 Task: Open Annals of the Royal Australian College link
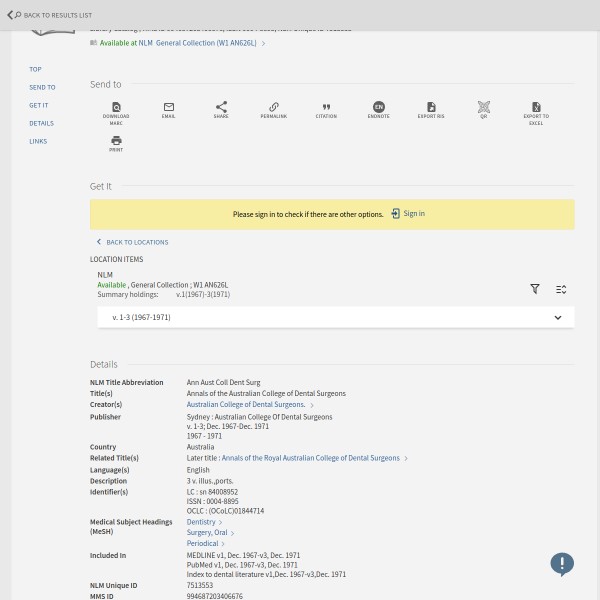coord(310,458)
